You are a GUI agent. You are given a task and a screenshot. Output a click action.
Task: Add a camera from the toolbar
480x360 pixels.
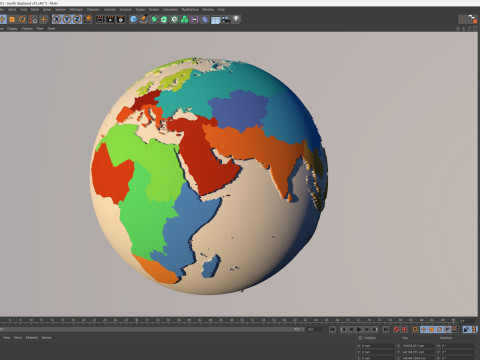click(x=226, y=19)
